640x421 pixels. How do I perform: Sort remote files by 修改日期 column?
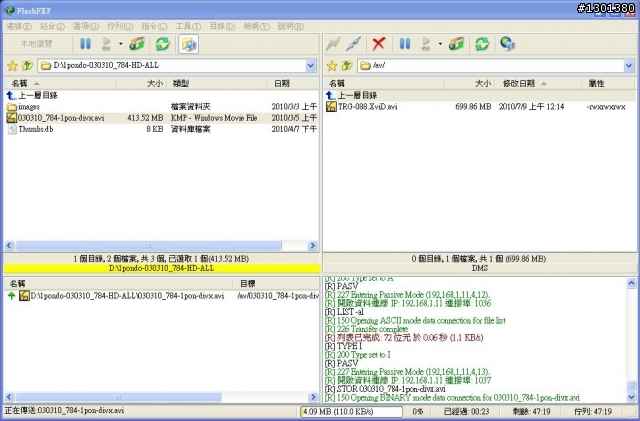tap(538, 84)
